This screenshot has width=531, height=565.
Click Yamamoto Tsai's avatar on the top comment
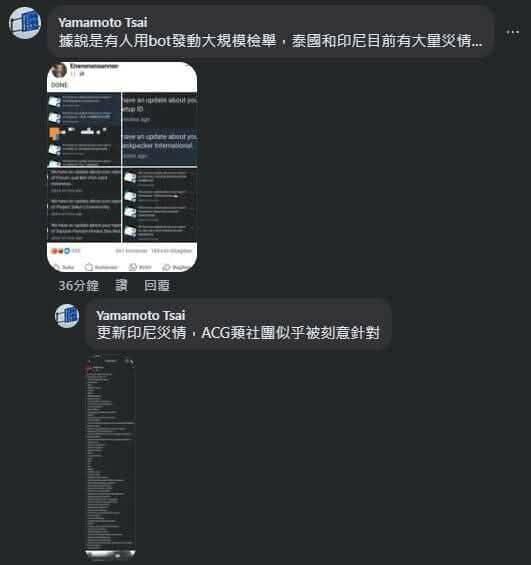[25, 23]
